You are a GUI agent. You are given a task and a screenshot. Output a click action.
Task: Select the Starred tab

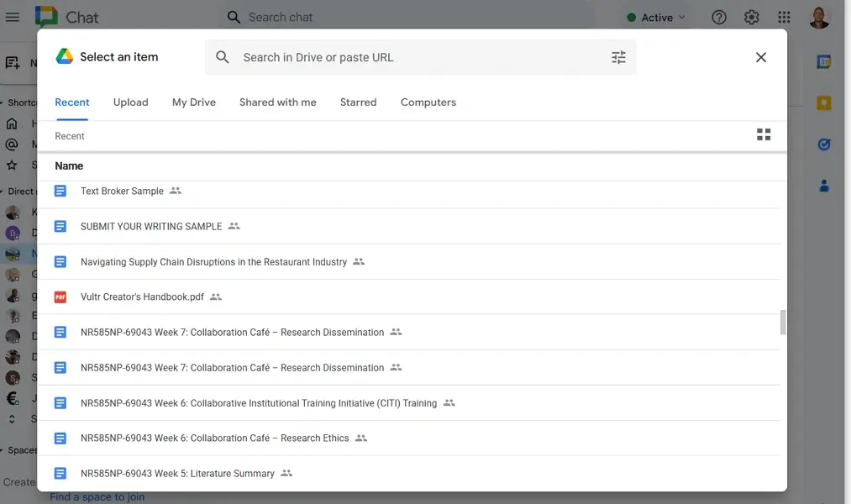click(x=358, y=102)
